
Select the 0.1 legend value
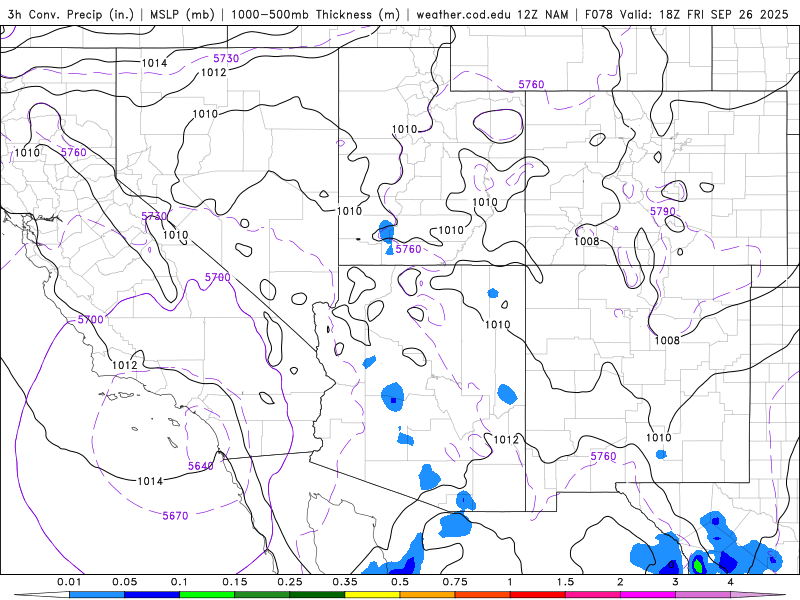point(179,582)
